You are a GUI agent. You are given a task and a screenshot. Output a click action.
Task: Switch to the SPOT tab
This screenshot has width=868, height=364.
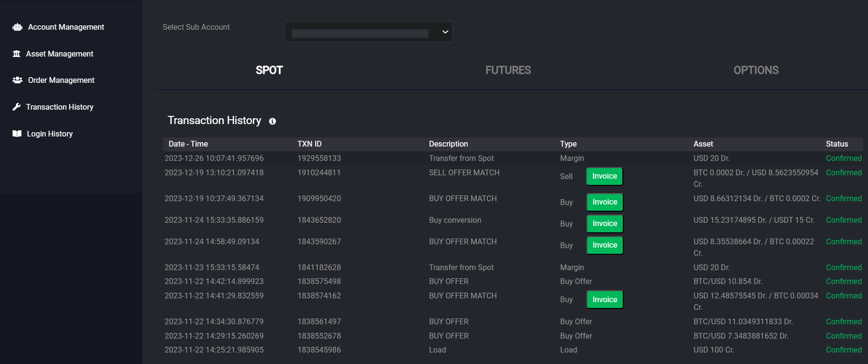click(269, 70)
